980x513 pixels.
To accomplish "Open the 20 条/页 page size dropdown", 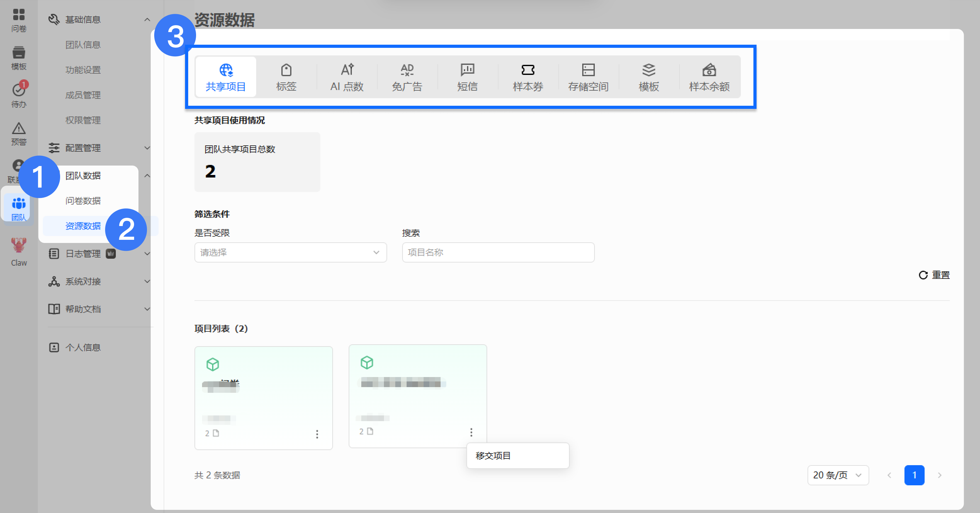I will click(x=838, y=475).
